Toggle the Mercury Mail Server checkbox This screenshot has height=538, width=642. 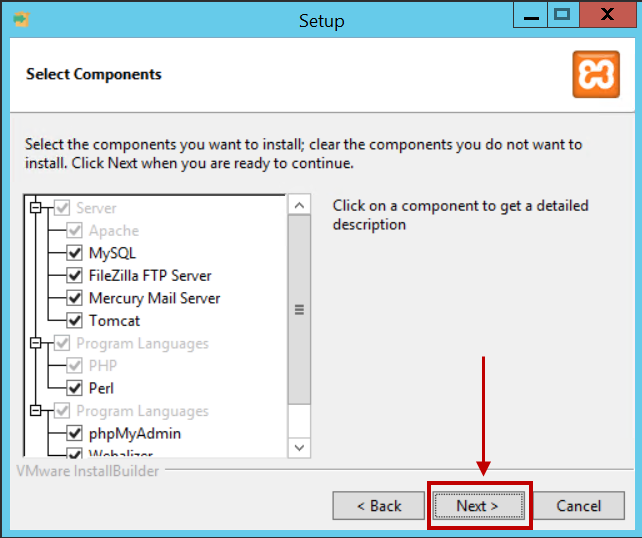pos(74,298)
